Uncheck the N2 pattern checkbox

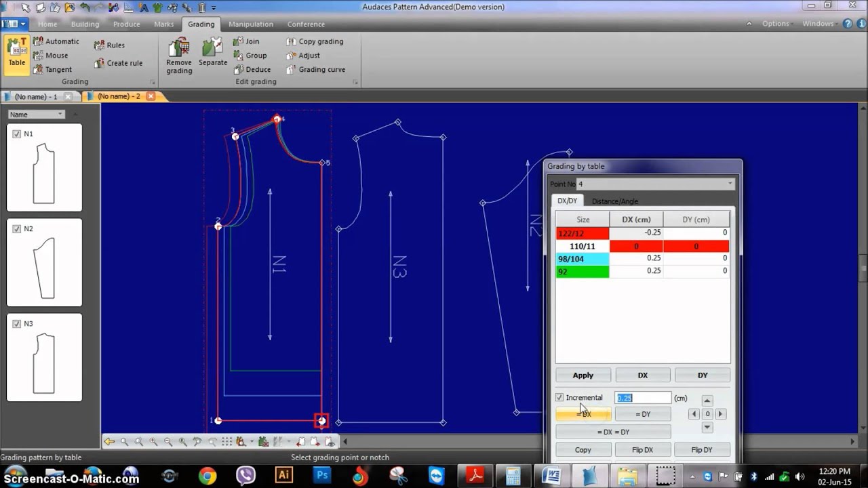click(x=17, y=229)
